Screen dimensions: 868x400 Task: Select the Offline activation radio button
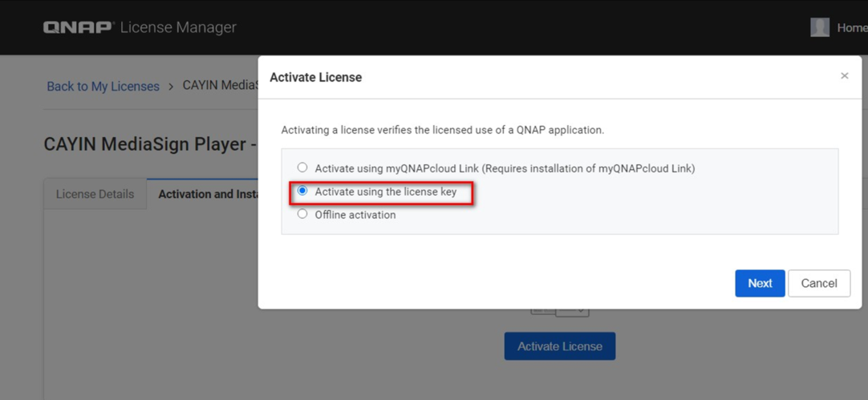(302, 214)
